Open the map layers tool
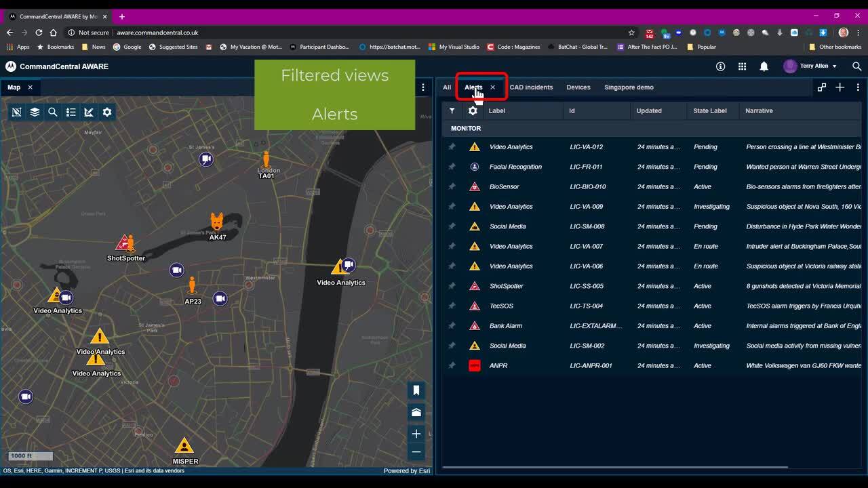 pyautogui.click(x=35, y=113)
